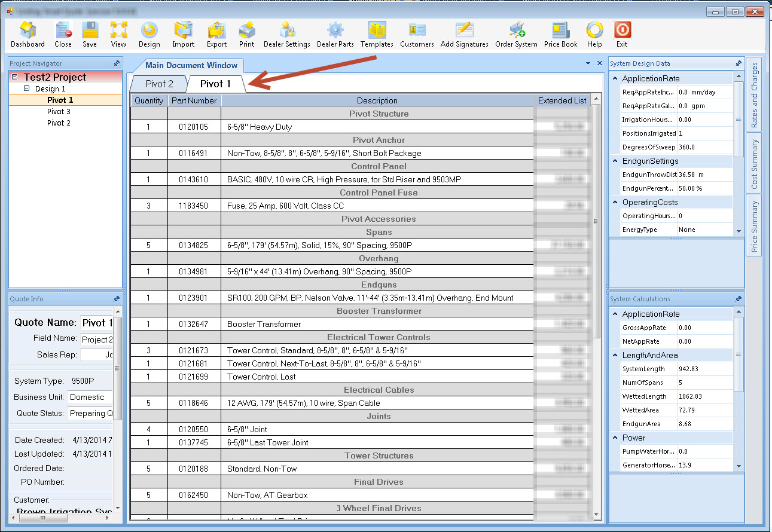Click the Import toolbar icon
Screen dimensions: 772x532
pyautogui.click(x=183, y=35)
